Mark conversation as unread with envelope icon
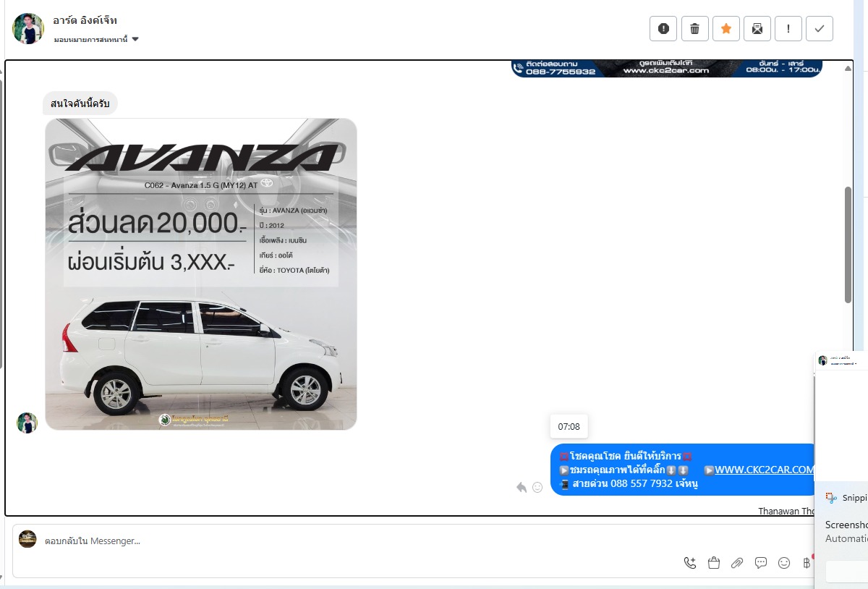The image size is (868, 589). click(x=757, y=29)
